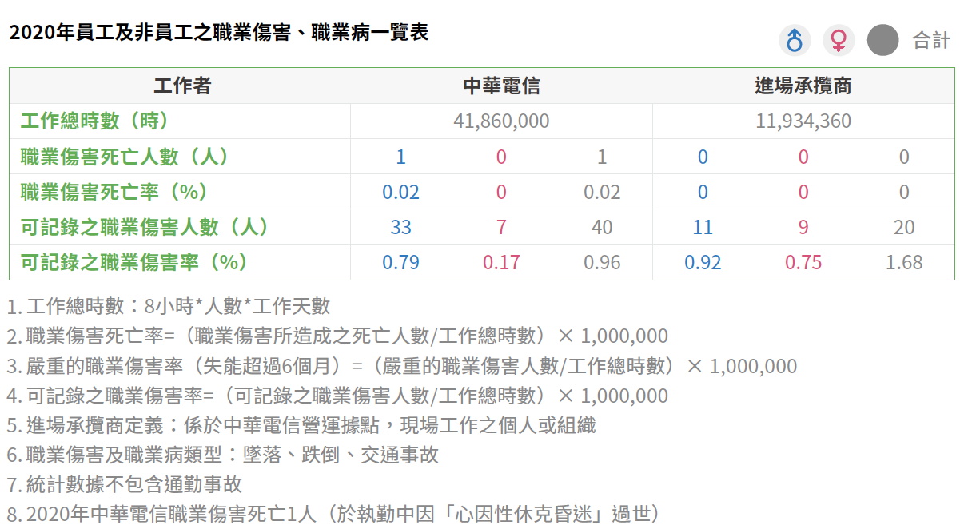The height and width of the screenshot is (529, 980).
Task: Click the gray total value 20
Action: click(904, 227)
